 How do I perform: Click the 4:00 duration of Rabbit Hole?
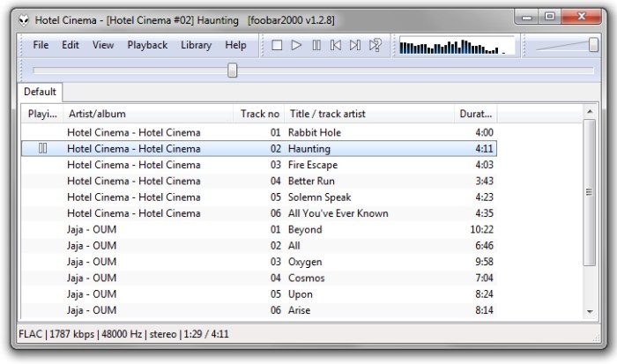click(484, 132)
